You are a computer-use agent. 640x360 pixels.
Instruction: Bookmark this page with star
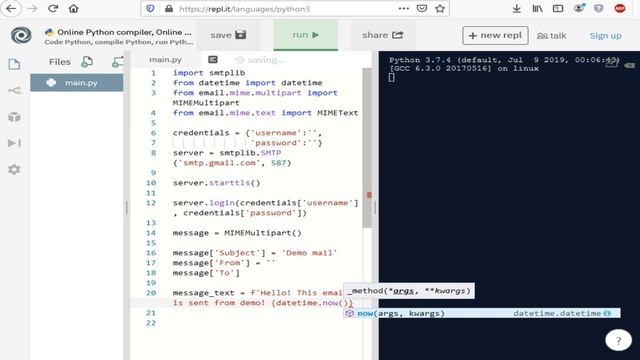[x=440, y=9]
